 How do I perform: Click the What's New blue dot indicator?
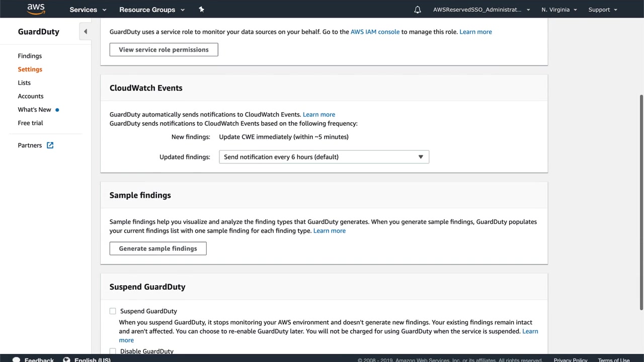(57, 110)
